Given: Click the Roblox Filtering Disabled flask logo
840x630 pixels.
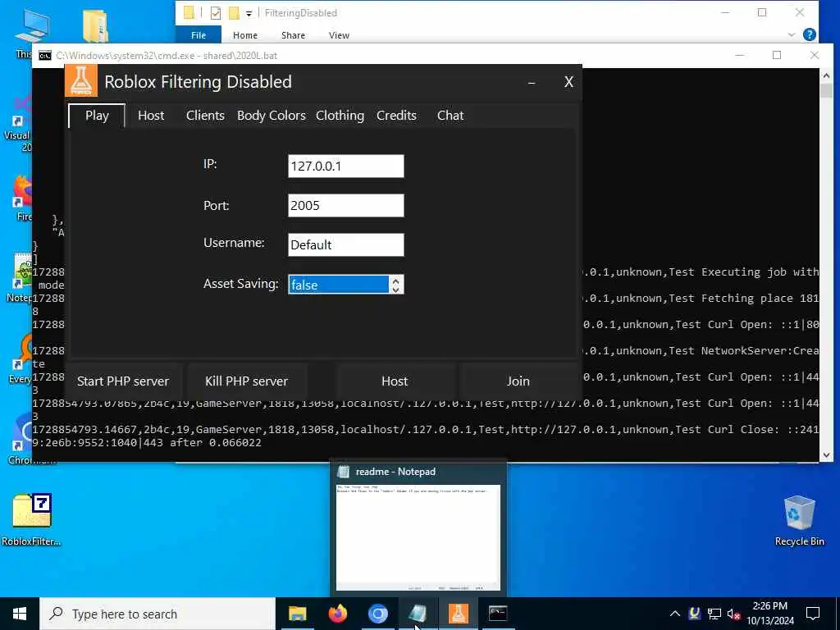Looking at the screenshot, I should 81,81.
